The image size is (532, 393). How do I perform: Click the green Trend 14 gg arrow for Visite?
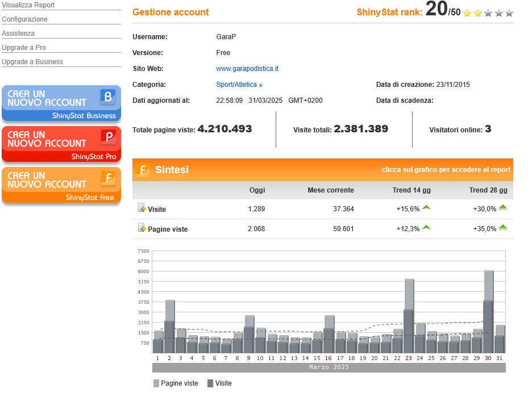[426, 208]
